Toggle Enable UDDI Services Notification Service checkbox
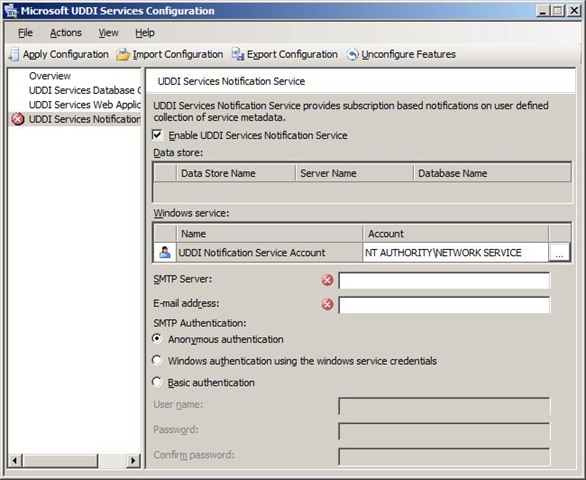 coord(157,135)
